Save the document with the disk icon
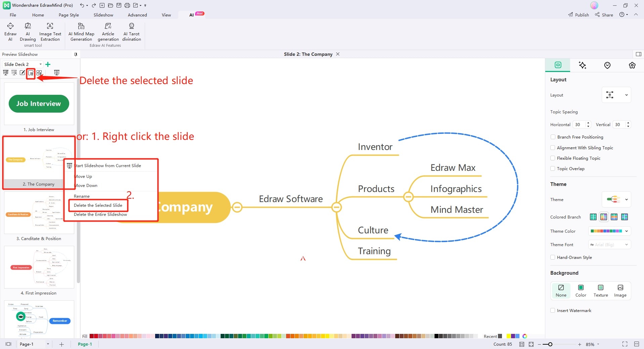 [x=119, y=5]
